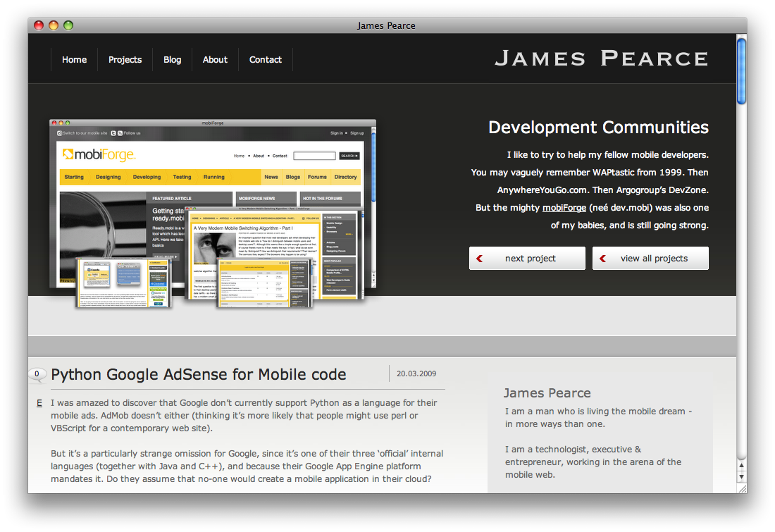Open the About page
Screen dimensions: 775x532
click(215, 60)
